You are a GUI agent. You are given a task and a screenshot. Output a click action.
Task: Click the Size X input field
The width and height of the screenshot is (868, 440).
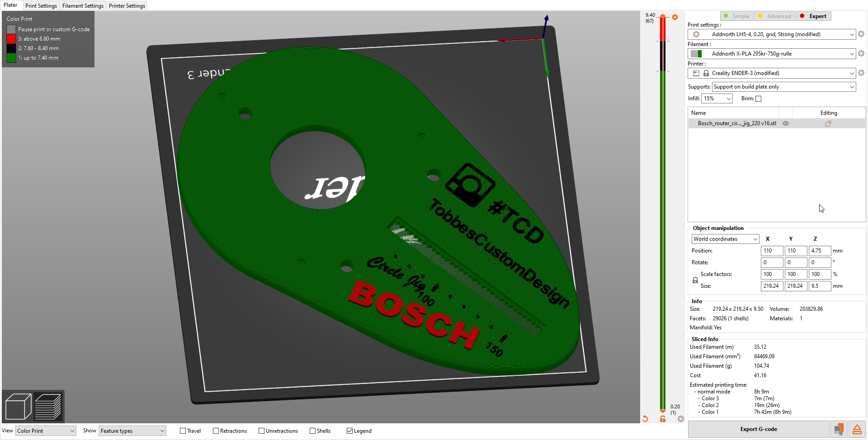click(x=772, y=286)
